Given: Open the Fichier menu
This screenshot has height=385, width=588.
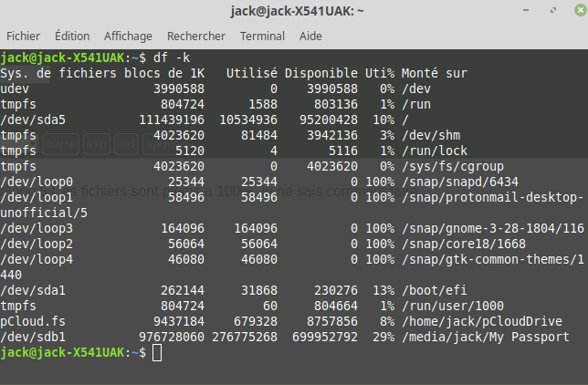Looking at the screenshot, I should [x=24, y=36].
